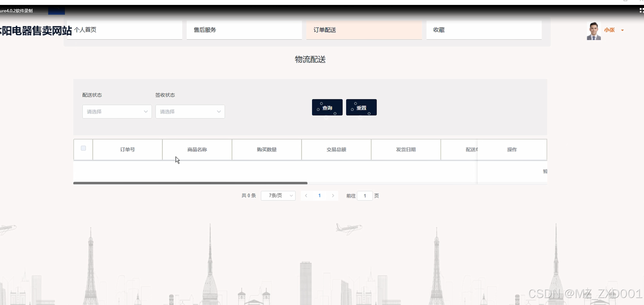Click the fullscreen icon in video bar
Screen dimensions: 644x305
pos(641,11)
